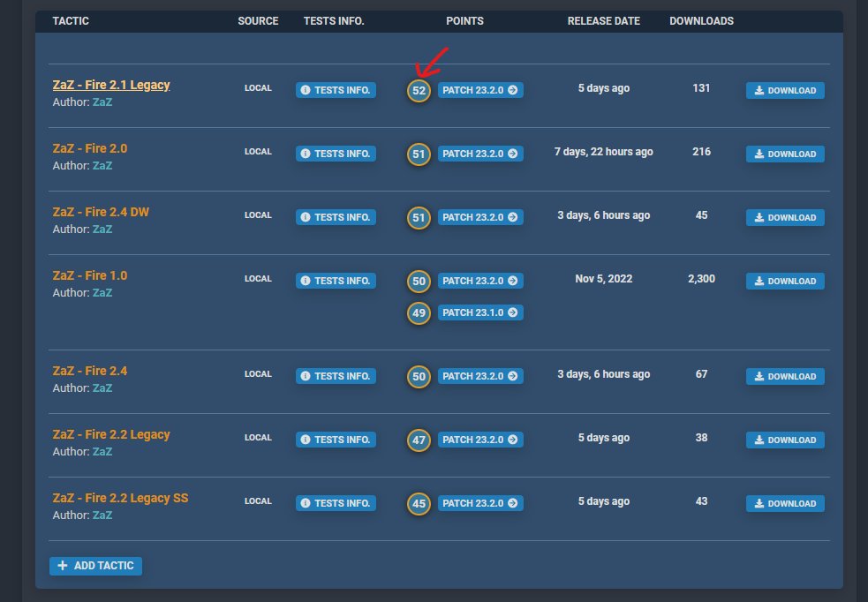The height and width of the screenshot is (602, 868).
Task: Click author ZaZ under Fire 2.4 DW
Action: pos(102,230)
